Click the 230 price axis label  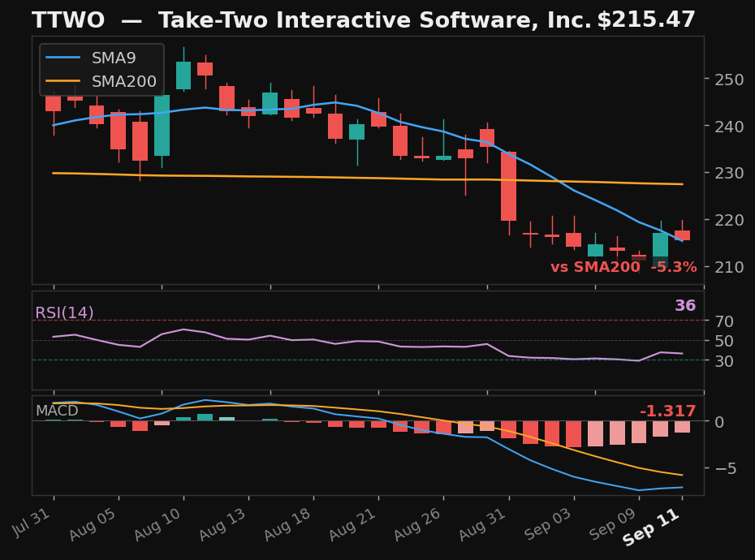pyautogui.click(x=729, y=173)
